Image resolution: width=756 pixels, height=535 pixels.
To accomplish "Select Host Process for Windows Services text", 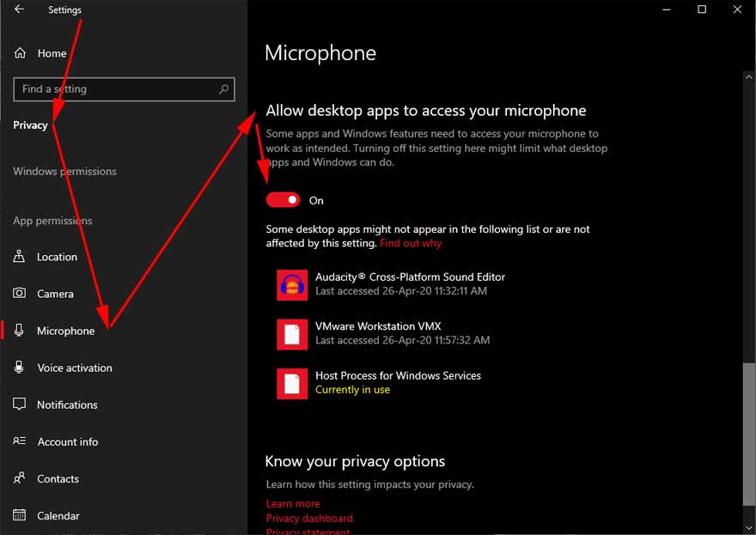I will pyautogui.click(x=399, y=376).
